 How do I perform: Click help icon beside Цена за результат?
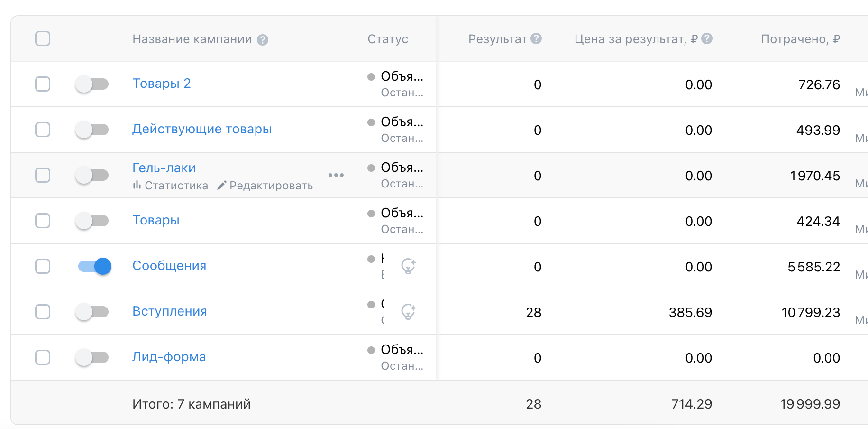click(707, 38)
